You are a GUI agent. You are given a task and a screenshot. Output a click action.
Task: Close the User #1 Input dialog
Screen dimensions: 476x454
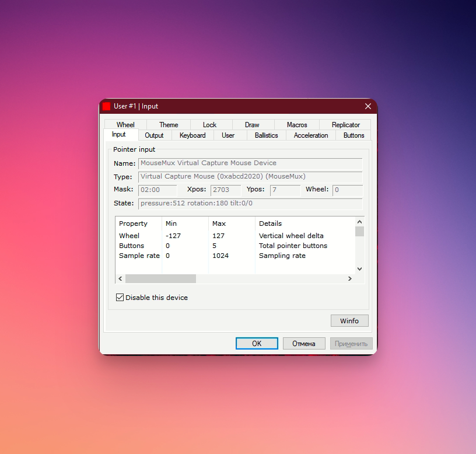click(x=368, y=106)
